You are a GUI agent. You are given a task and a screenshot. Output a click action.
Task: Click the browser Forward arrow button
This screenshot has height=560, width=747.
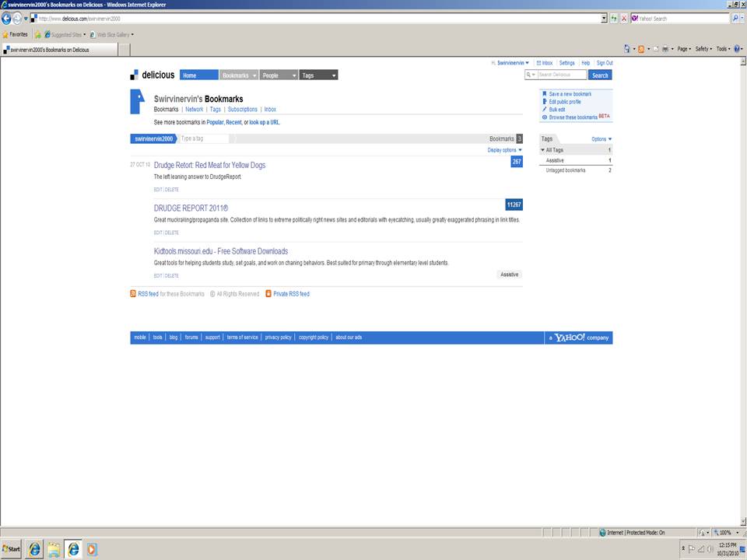click(17, 19)
